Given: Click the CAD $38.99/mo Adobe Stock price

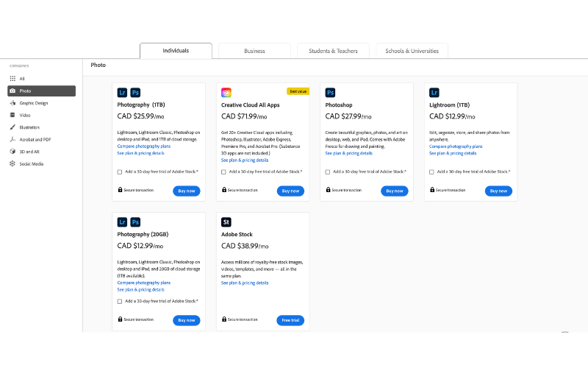Looking at the screenshot, I should click(245, 246).
